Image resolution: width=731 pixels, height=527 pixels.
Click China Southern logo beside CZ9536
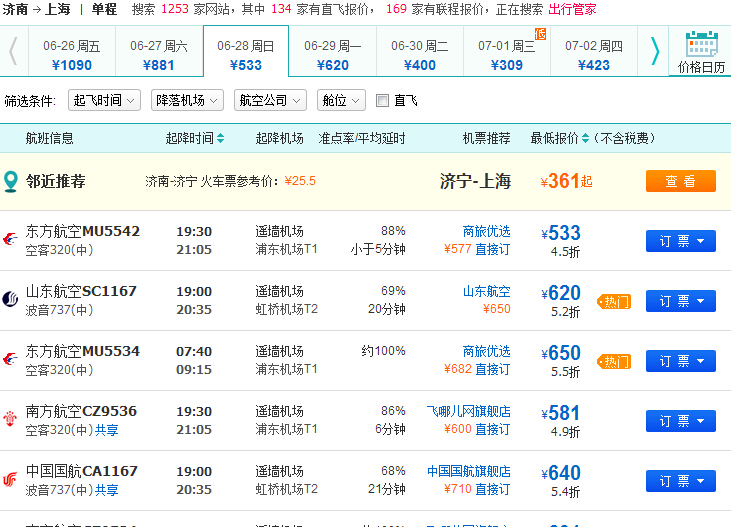click(x=10, y=419)
